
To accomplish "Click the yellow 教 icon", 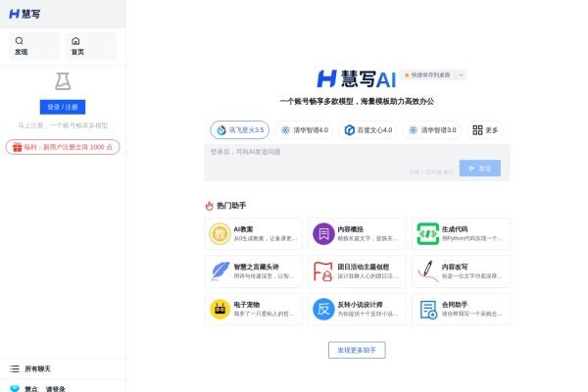I will (x=220, y=233).
